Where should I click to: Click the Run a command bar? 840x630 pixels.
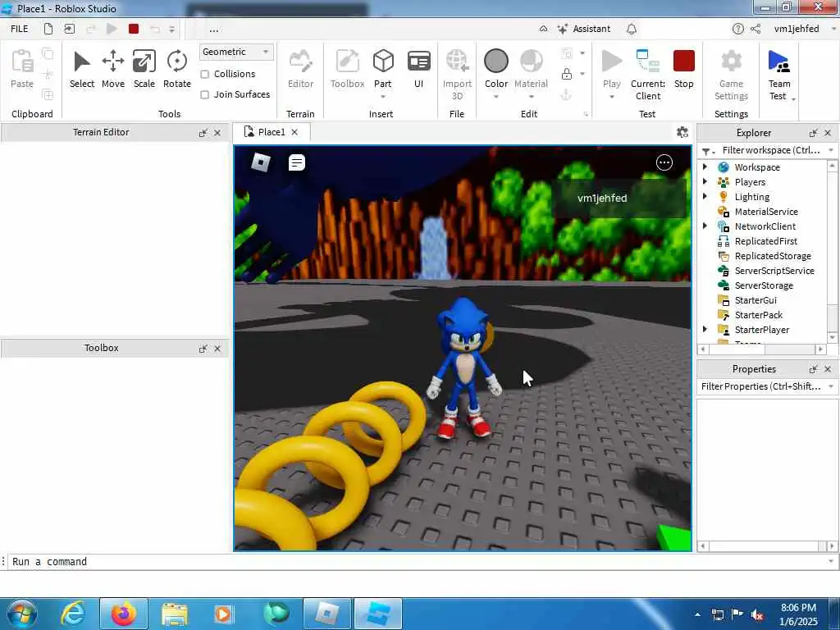pos(418,561)
